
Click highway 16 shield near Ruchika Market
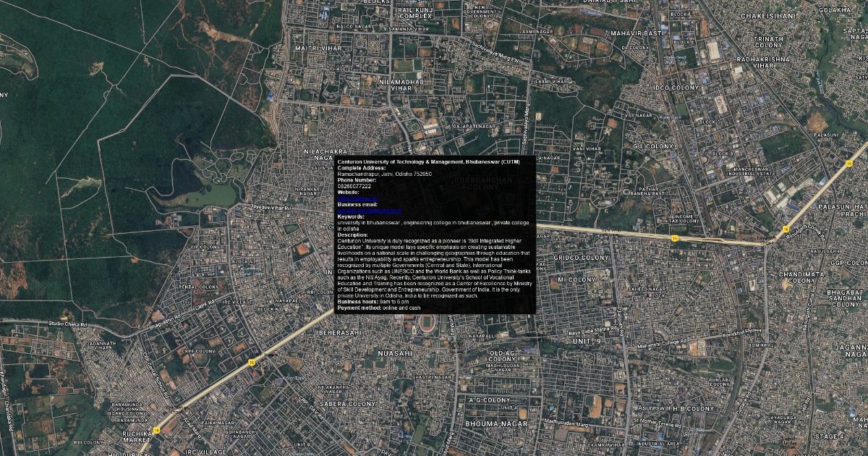pyautogui.click(x=157, y=430)
